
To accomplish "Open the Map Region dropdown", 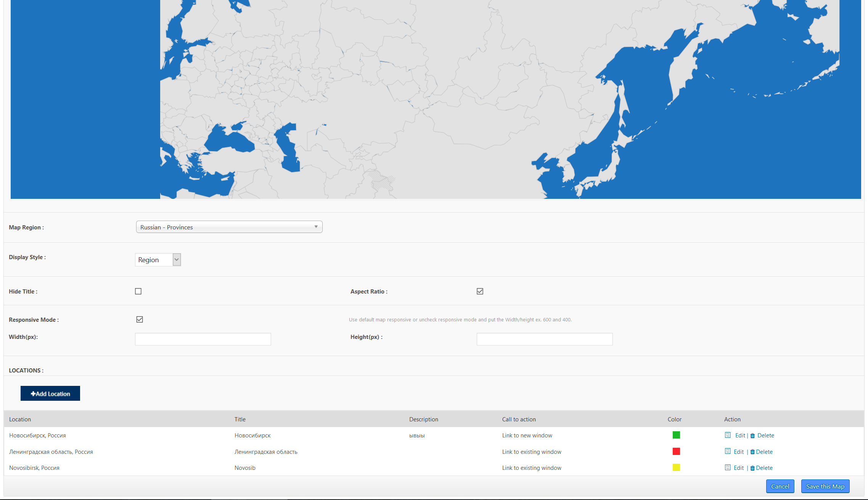I will click(229, 227).
